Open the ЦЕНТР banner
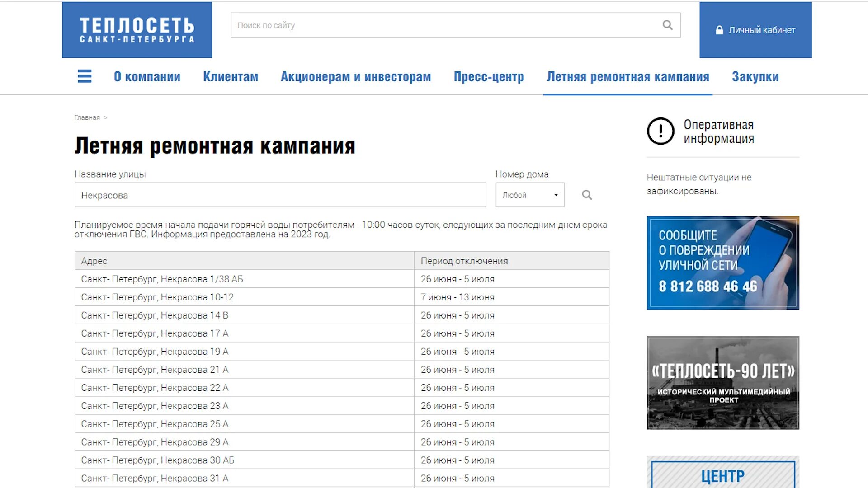The width and height of the screenshot is (868, 488). pos(723,472)
